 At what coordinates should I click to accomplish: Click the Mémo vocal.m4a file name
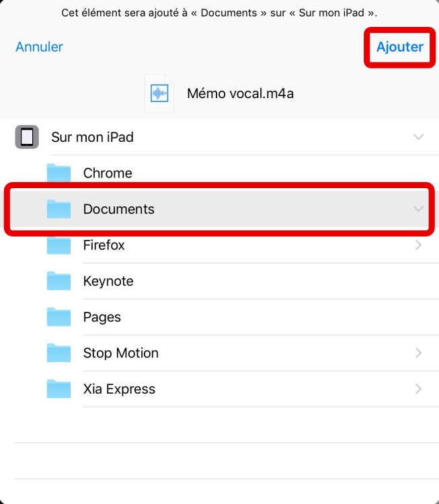pos(240,93)
